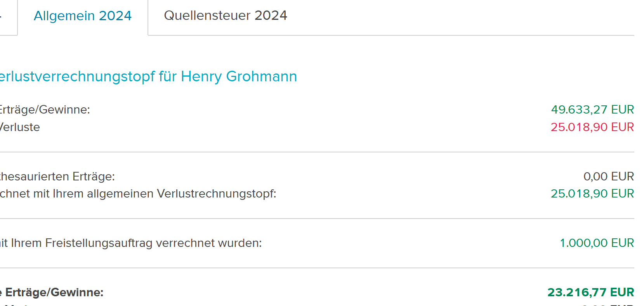Click the allgemeinen Verlustrechnungstopf label text
Screen dimensions: 644x306
pyautogui.click(x=138, y=194)
